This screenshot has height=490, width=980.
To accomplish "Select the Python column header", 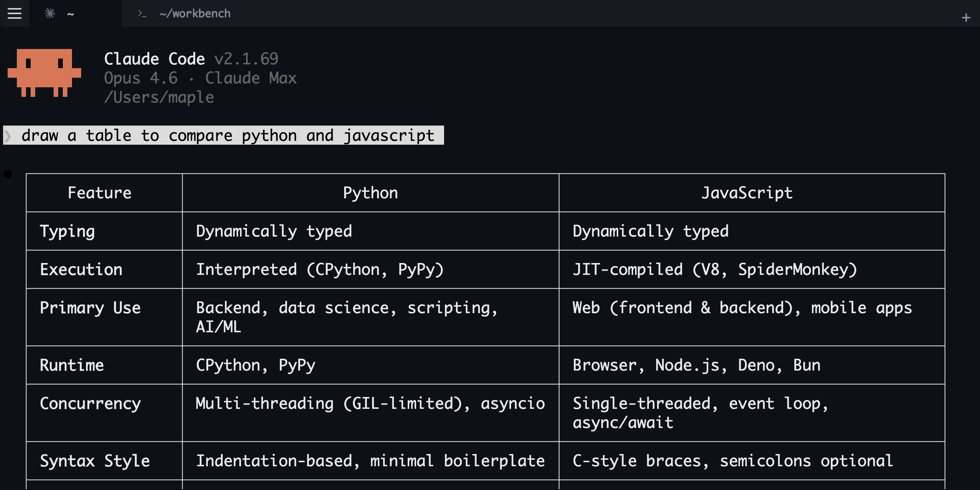I will click(x=371, y=193).
